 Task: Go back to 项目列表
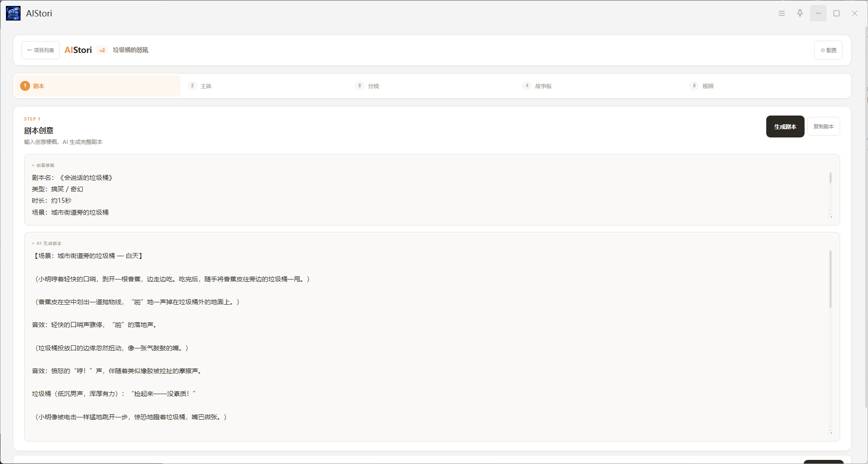(41, 50)
